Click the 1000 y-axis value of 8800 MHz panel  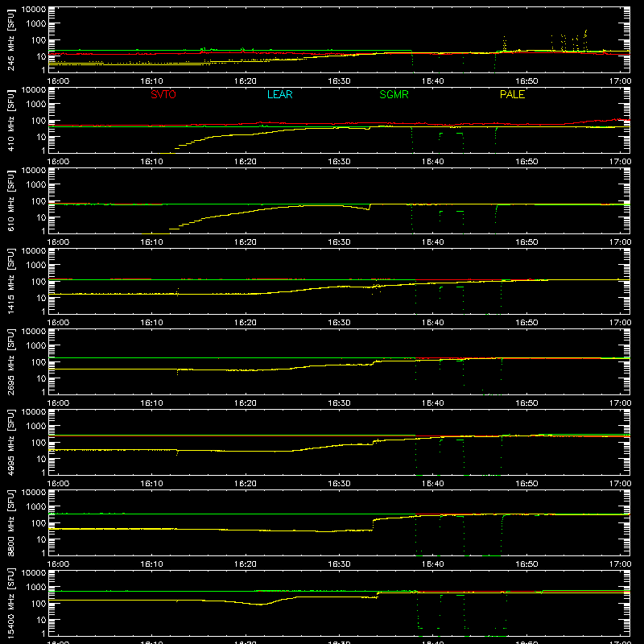[36, 506]
